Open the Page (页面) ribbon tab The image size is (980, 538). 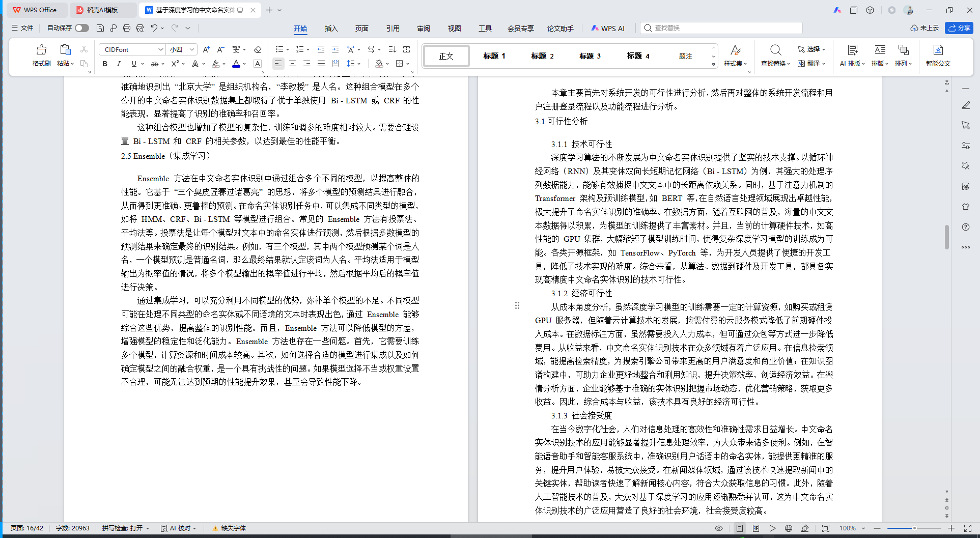click(362, 29)
